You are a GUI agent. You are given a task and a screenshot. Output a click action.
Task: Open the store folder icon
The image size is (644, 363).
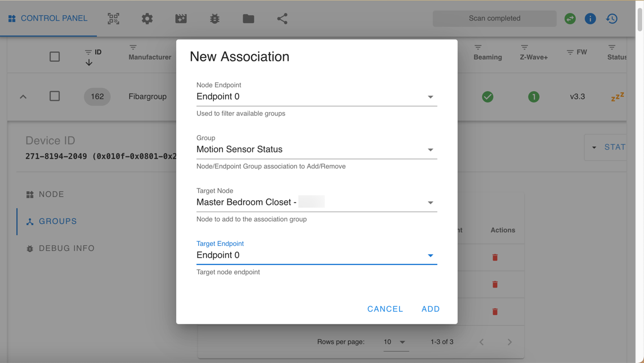[248, 18]
